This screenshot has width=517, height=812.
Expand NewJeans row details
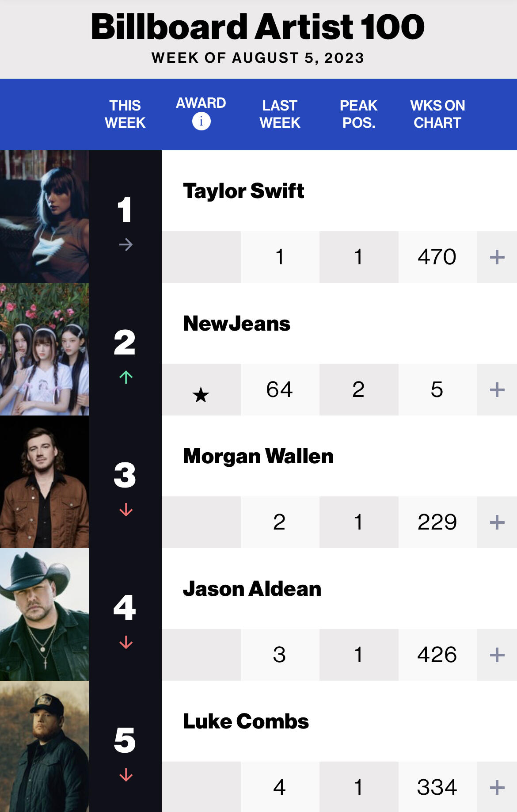point(497,389)
